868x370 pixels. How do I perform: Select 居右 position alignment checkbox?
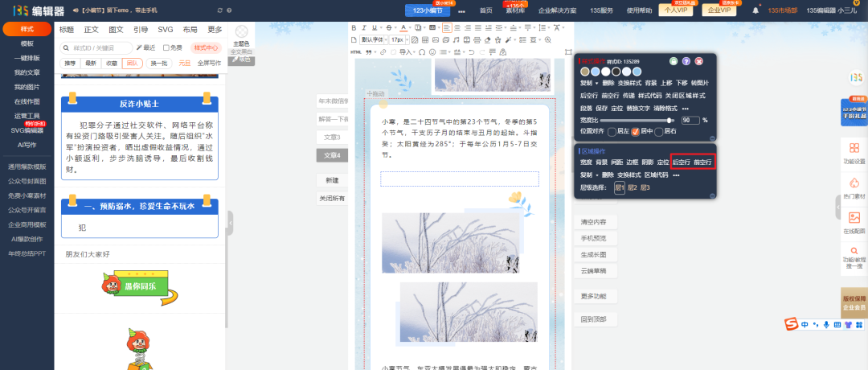pos(659,131)
